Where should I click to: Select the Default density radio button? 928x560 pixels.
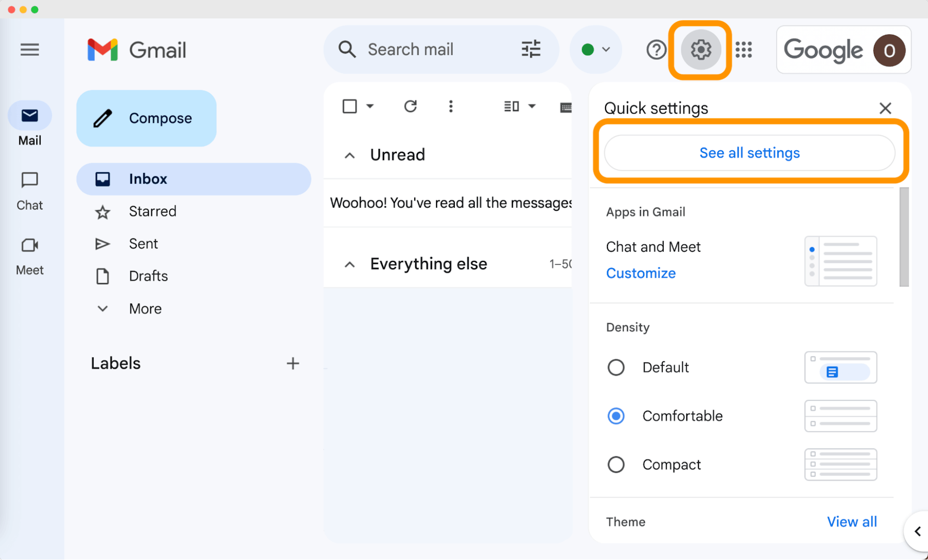point(615,367)
